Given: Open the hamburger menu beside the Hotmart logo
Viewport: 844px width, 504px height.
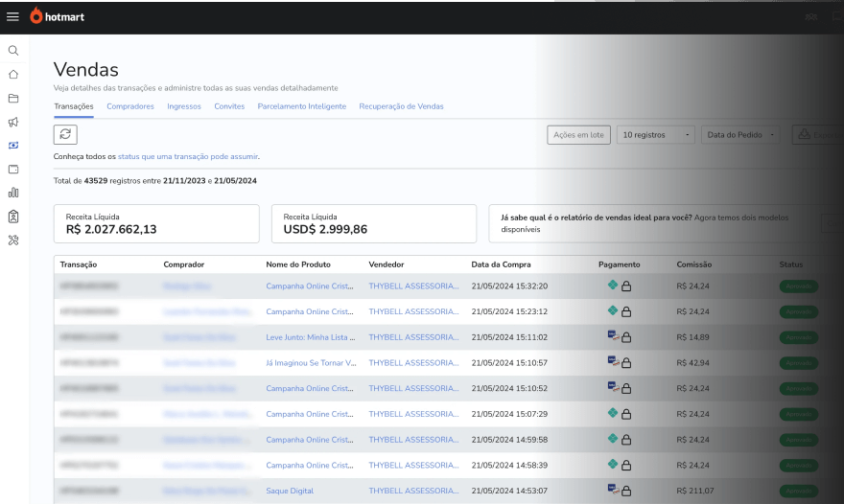Looking at the screenshot, I should coord(12,16).
